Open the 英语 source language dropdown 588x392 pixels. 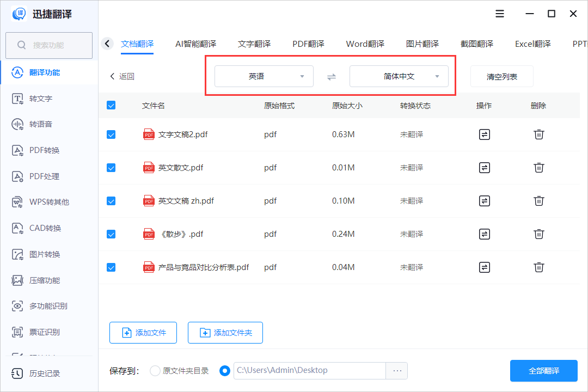tap(264, 77)
